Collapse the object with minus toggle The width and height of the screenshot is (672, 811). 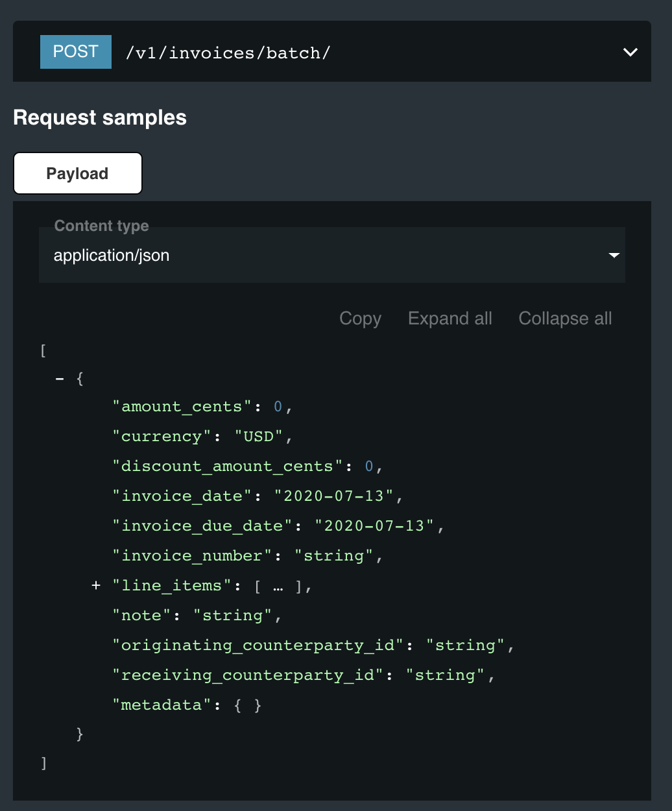click(60, 378)
